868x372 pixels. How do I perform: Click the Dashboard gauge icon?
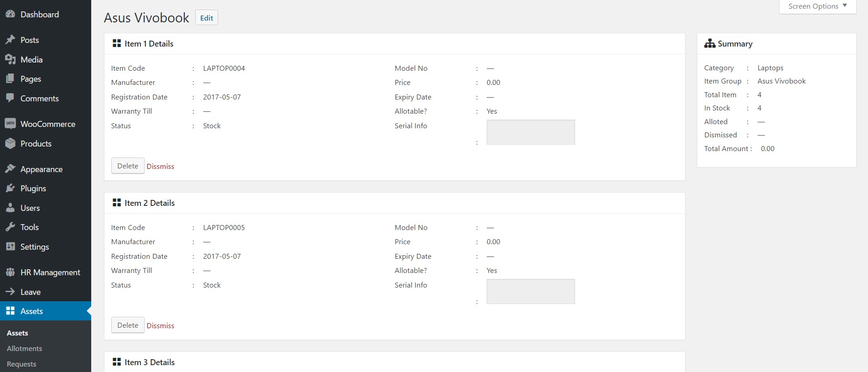[x=10, y=14]
